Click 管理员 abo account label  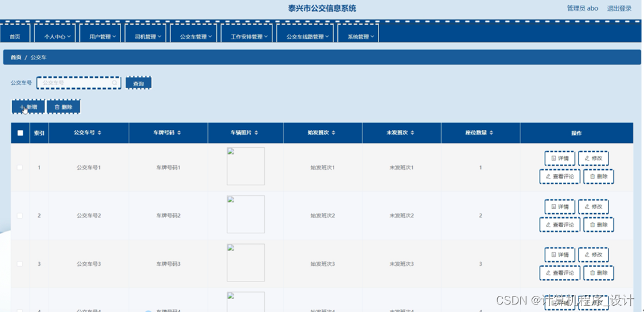582,8
